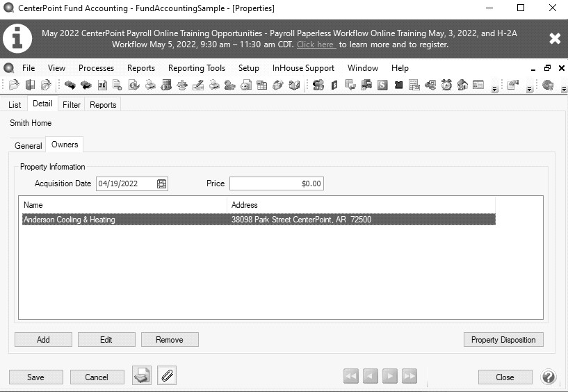Switch to the List tab

pyautogui.click(x=15, y=105)
